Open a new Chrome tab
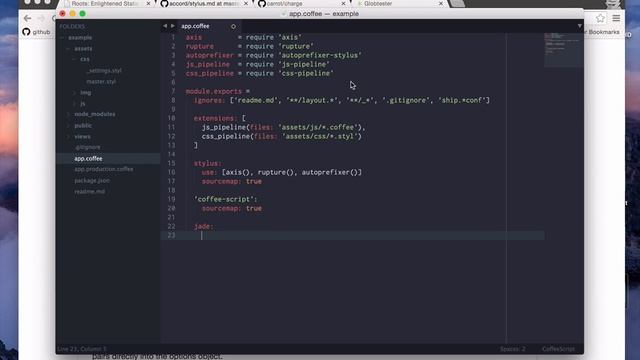This screenshot has height=360, width=640. [x=457, y=4]
